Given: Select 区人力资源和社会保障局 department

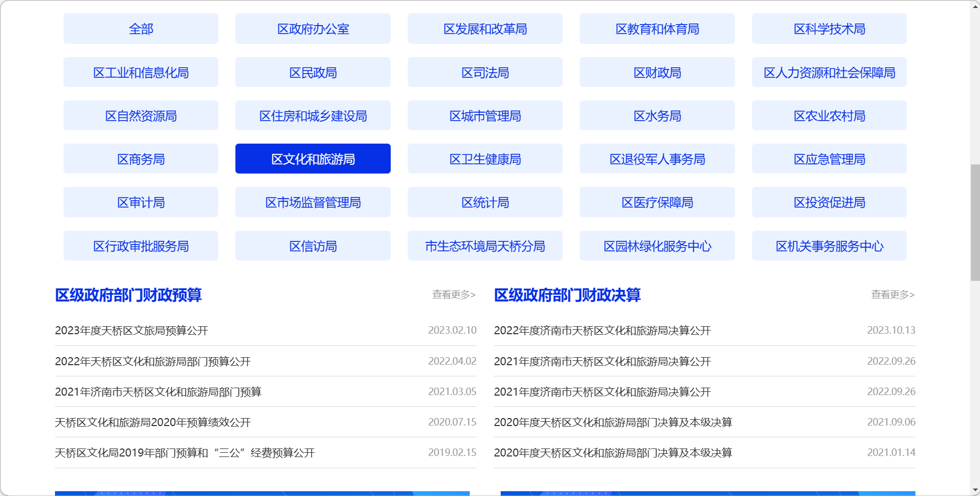Looking at the screenshot, I should (829, 72).
